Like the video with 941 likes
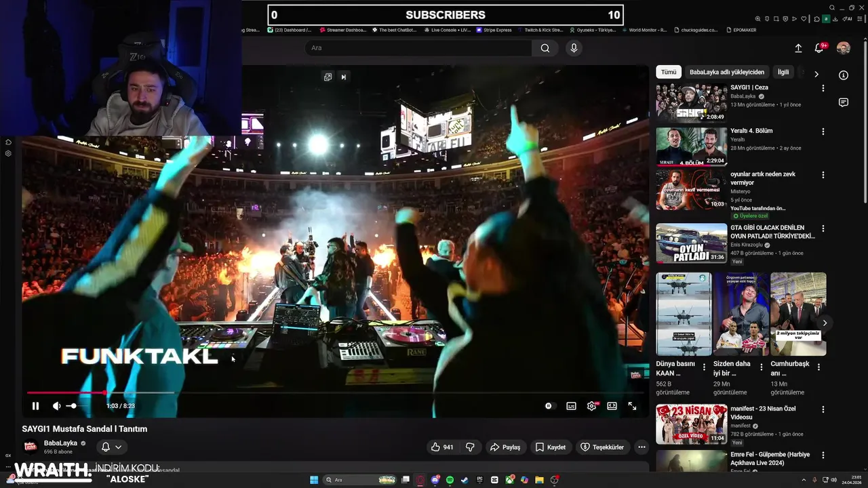The image size is (868, 488). point(441,447)
